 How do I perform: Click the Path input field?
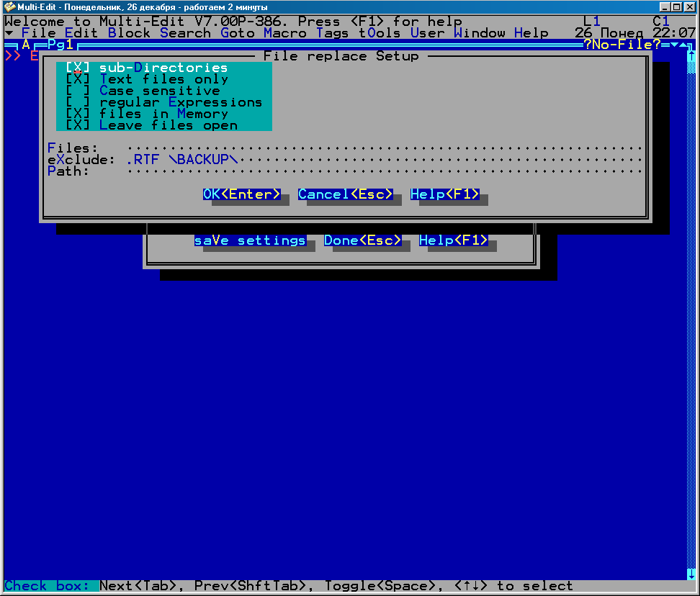(385, 171)
